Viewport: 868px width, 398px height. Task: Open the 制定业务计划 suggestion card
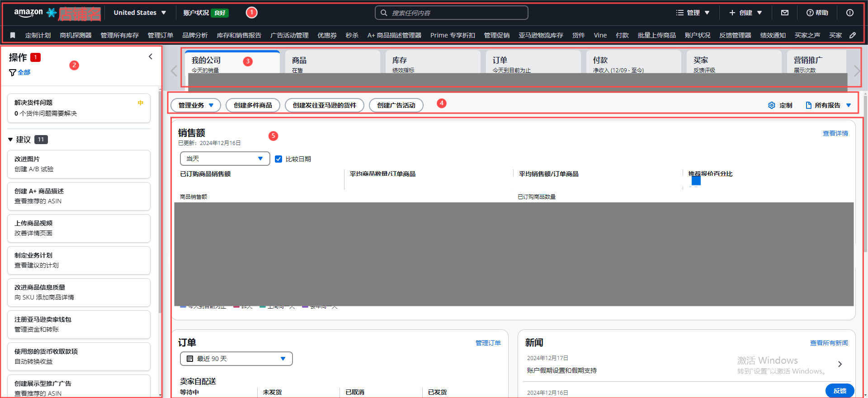click(79, 260)
